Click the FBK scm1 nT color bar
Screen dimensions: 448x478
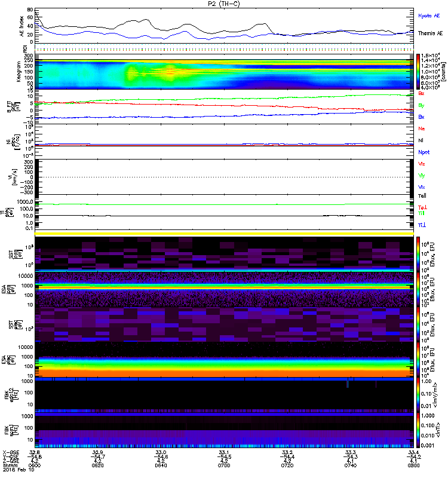pos(418,430)
